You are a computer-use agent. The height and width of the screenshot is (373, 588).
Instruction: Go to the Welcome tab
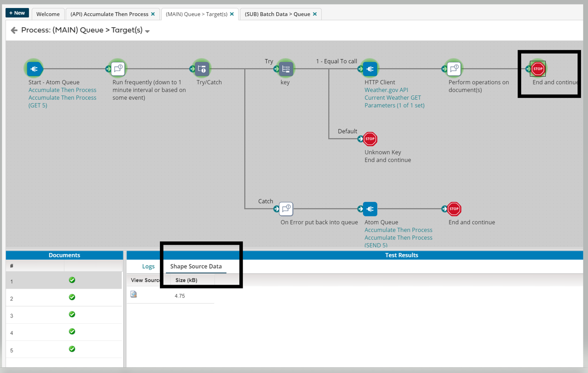[48, 14]
